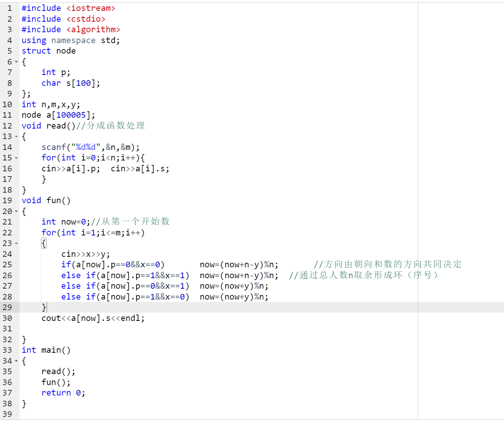Screen dimensions: 504x421
Task: Click the text "node a[100005];"
Action: [x=59, y=115]
